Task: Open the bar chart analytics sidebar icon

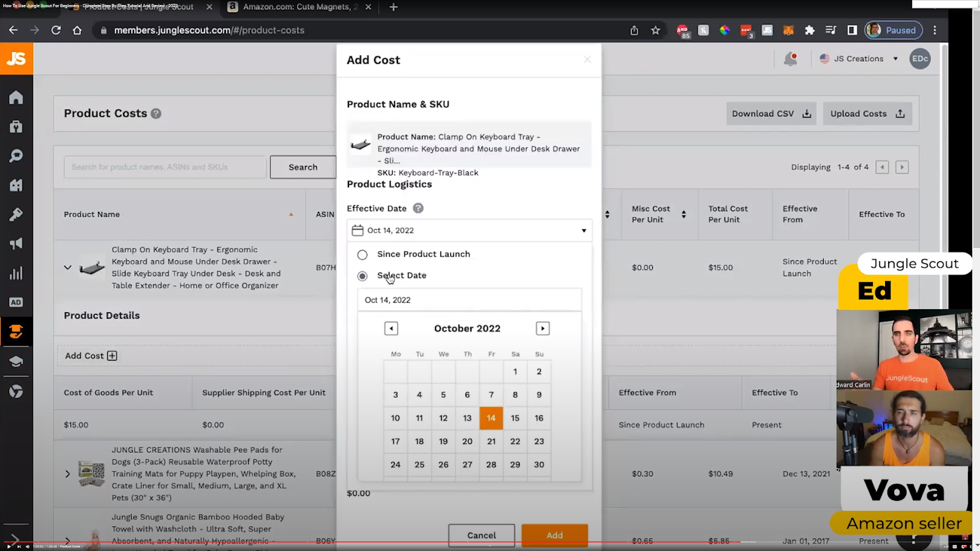Action: (x=17, y=273)
